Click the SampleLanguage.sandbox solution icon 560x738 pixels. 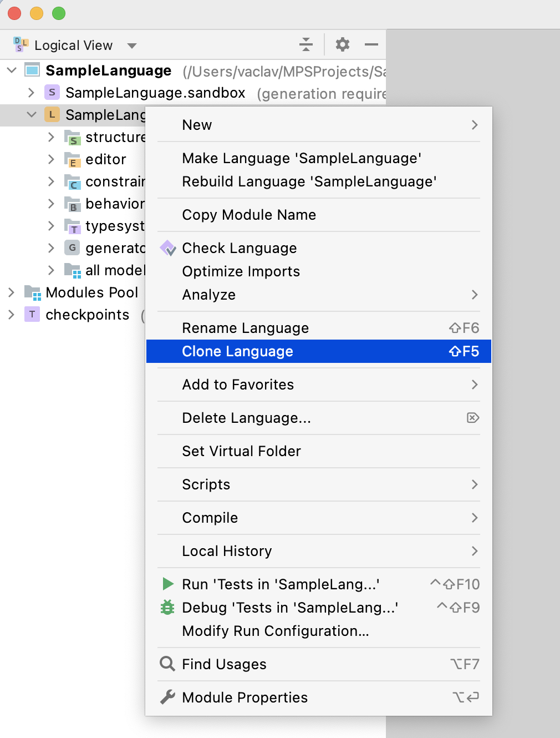tap(52, 92)
